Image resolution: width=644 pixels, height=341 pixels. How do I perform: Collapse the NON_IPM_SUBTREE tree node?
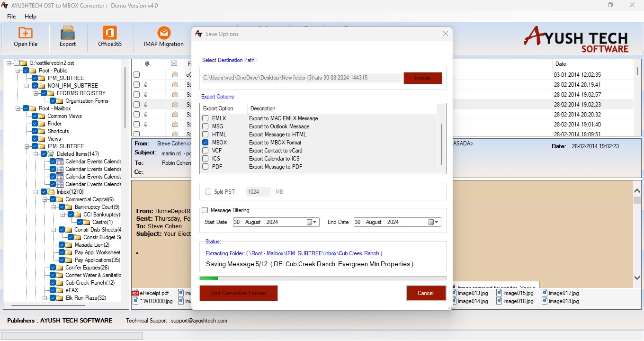[27, 86]
